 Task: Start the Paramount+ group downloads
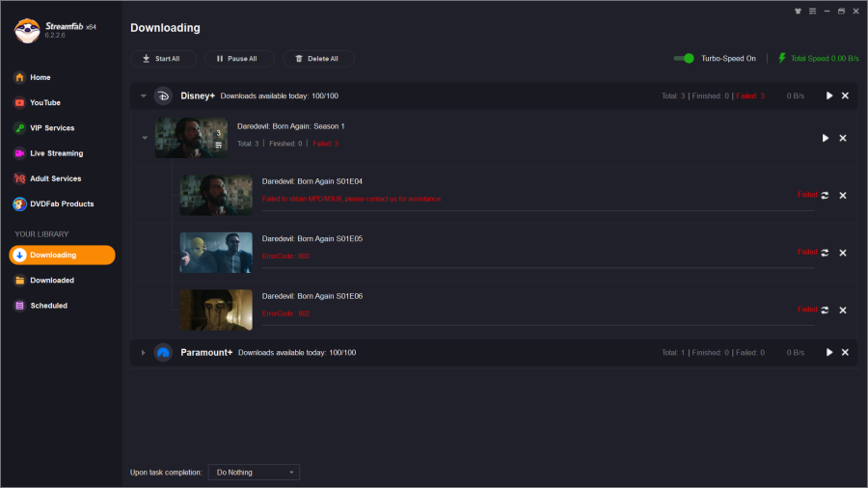pyautogui.click(x=828, y=353)
